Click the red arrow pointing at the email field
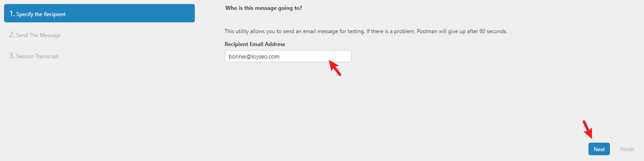The width and height of the screenshot is (644, 161). [x=335, y=68]
